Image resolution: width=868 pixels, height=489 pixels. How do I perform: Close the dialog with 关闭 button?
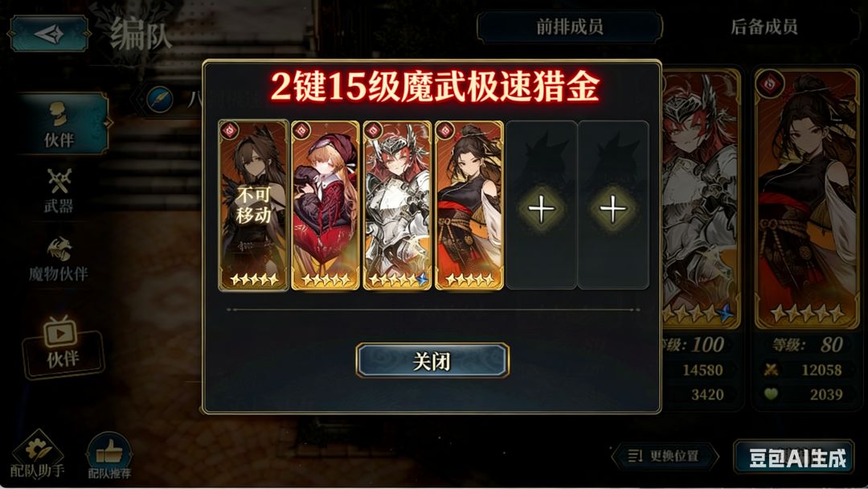tap(432, 360)
